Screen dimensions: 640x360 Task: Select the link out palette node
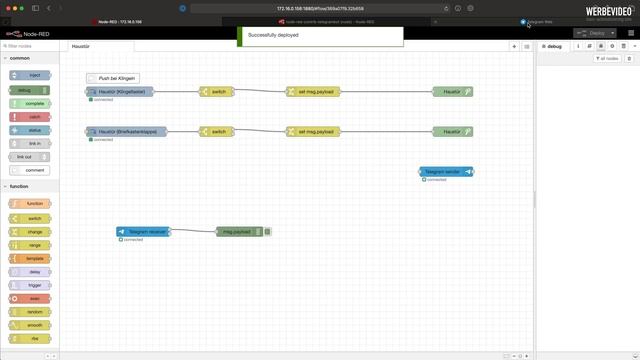30,157
